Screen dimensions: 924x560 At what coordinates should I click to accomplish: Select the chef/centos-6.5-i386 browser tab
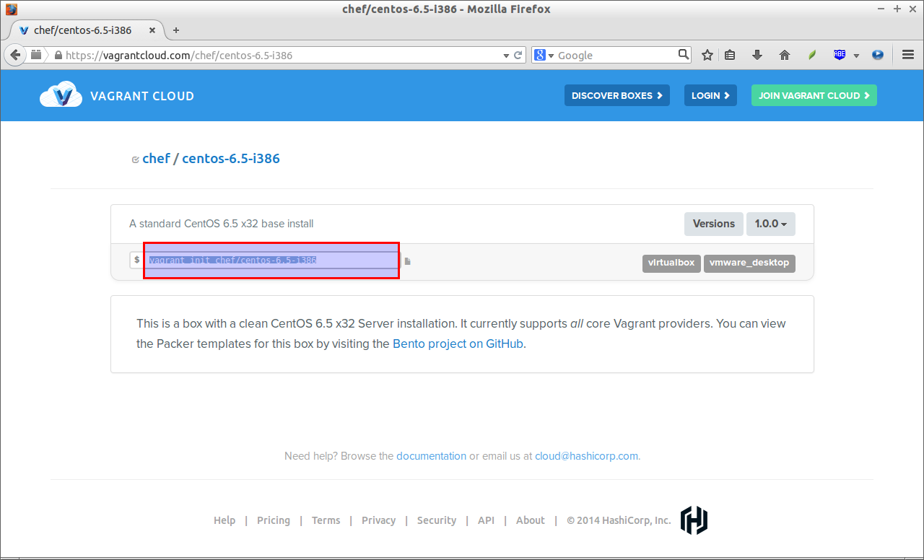(86, 30)
